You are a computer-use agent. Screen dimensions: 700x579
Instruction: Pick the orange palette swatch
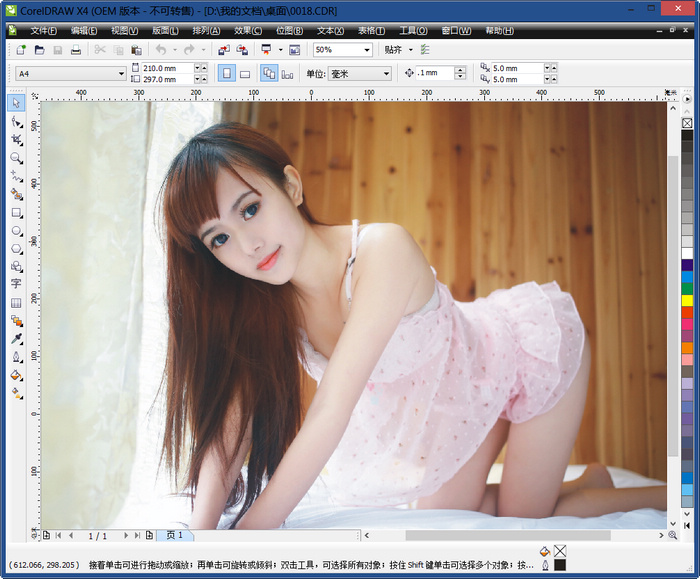[687, 348]
